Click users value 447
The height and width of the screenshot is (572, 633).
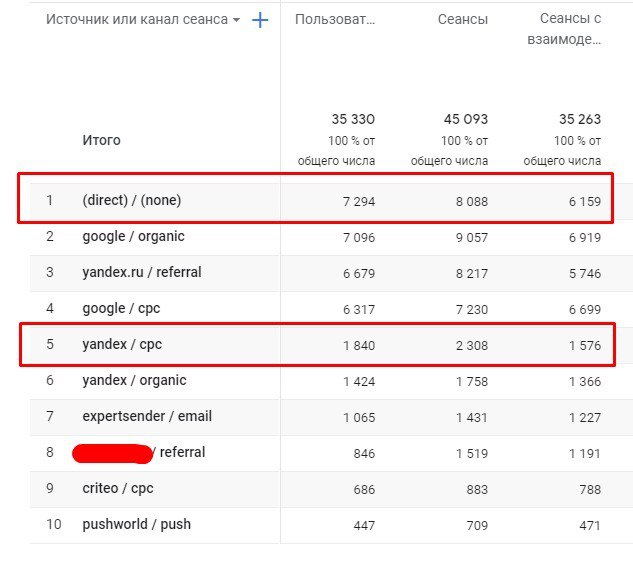pos(364,526)
